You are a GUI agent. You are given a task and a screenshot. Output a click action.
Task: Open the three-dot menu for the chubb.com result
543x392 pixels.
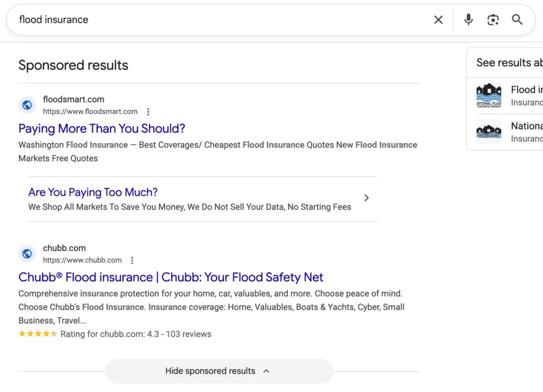pos(132,260)
